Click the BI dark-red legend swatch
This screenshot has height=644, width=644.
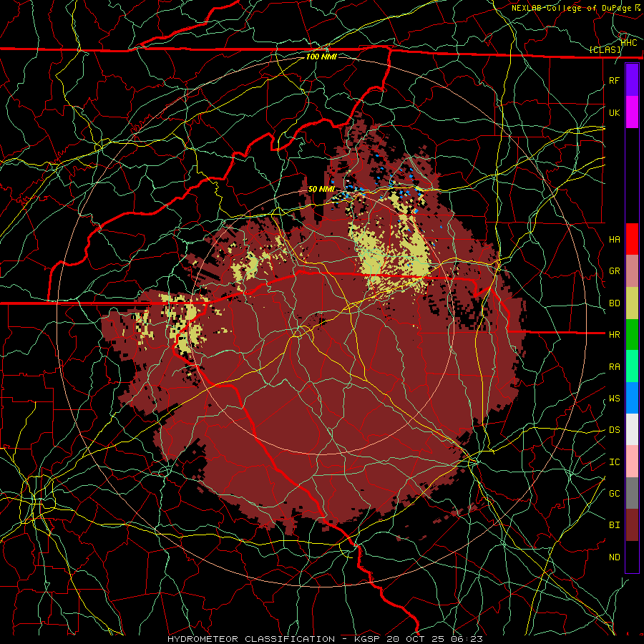pos(632,525)
